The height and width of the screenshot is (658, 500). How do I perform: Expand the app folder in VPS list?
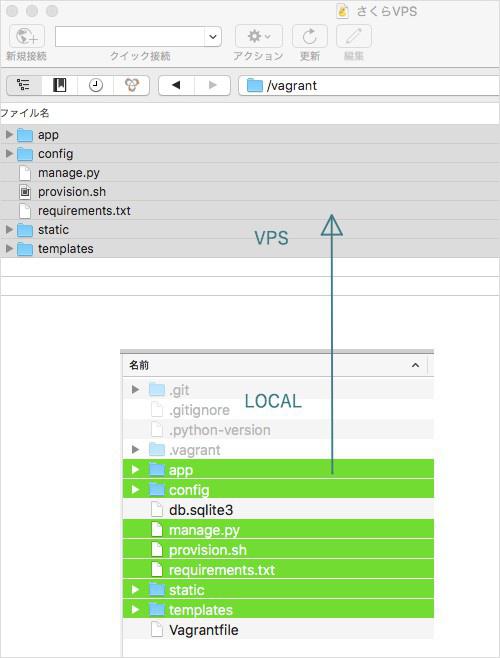[9, 134]
